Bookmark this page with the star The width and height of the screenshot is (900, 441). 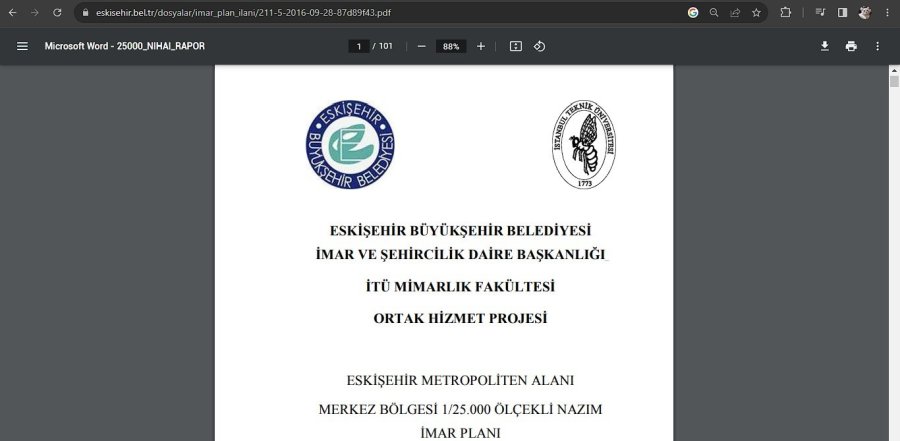tap(757, 13)
